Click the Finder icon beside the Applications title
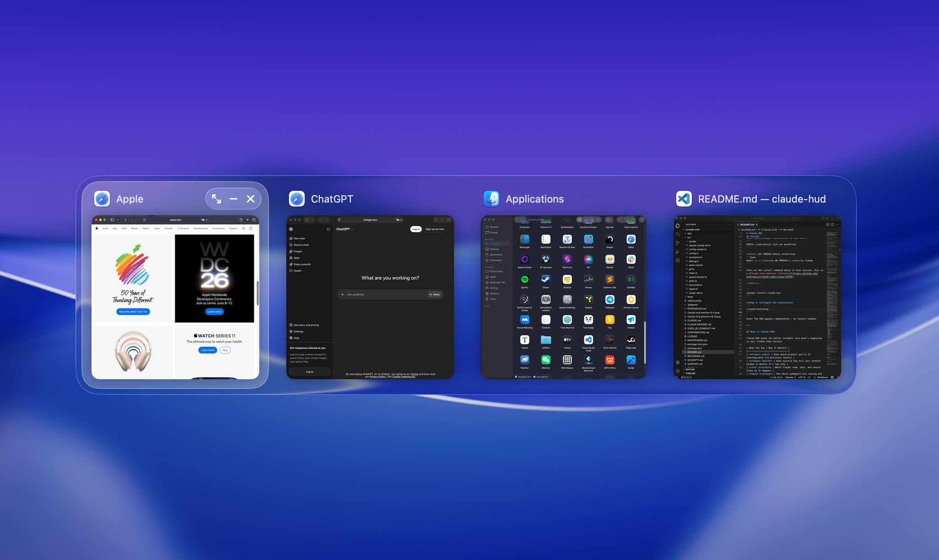 492,199
